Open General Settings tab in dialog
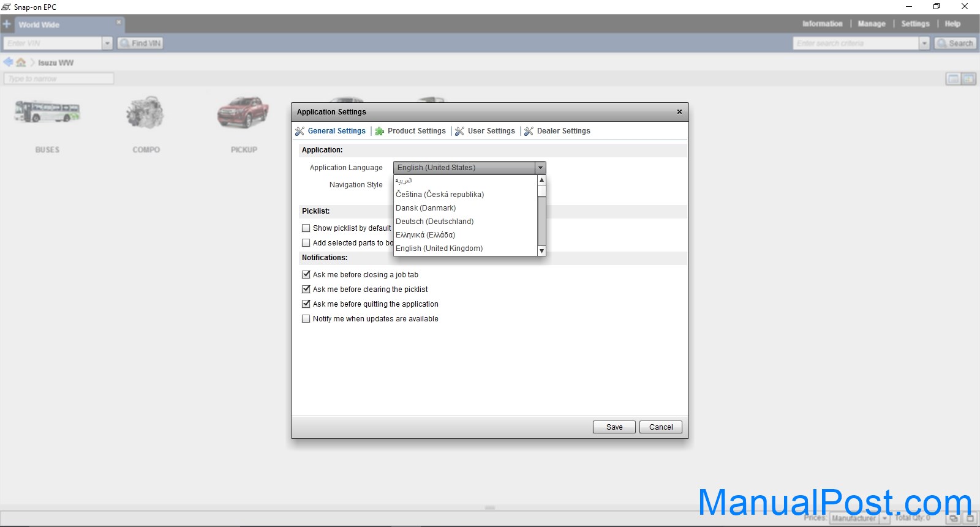Screen dimensions: 980x527 pos(336,131)
